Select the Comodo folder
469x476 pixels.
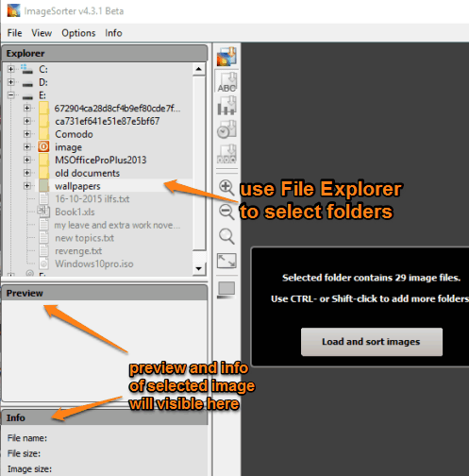coord(74,134)
